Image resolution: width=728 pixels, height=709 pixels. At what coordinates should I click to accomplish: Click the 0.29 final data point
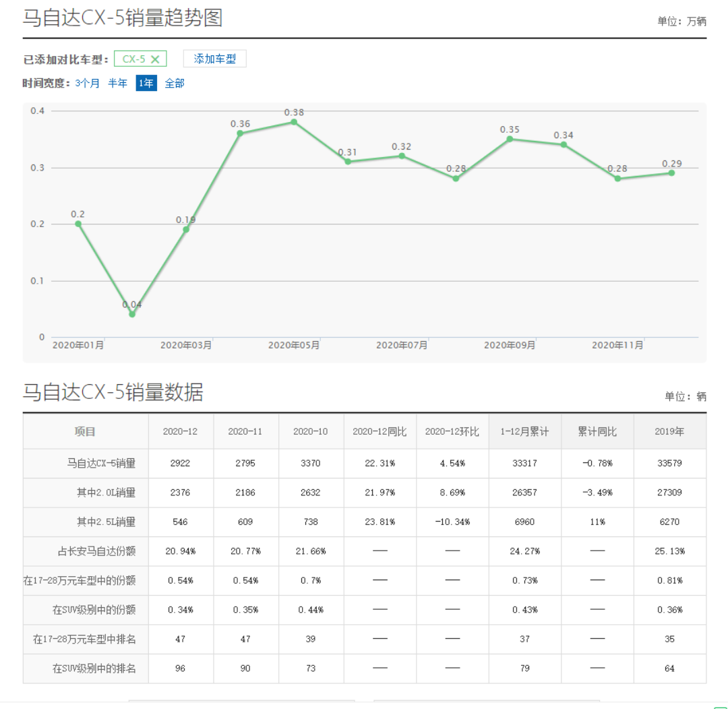[x=671, y=173]
